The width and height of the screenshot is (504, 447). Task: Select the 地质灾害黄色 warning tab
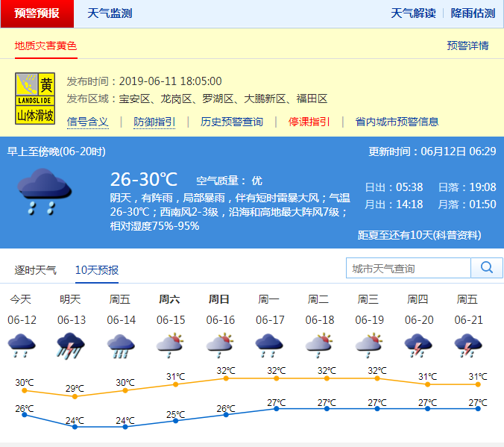pos(45,46)
